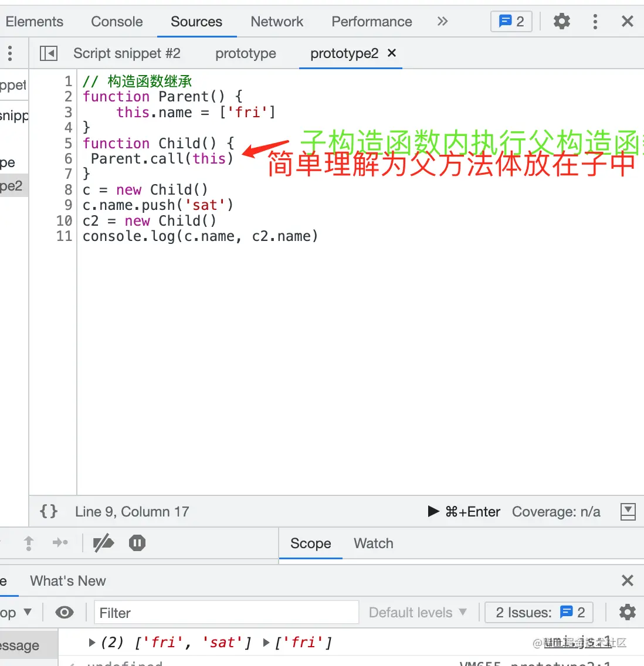Image resolution: width=644 pixels, height=666 pixels.
Task: Open the 2 Issues button
Action: click(x=539, y=613)
